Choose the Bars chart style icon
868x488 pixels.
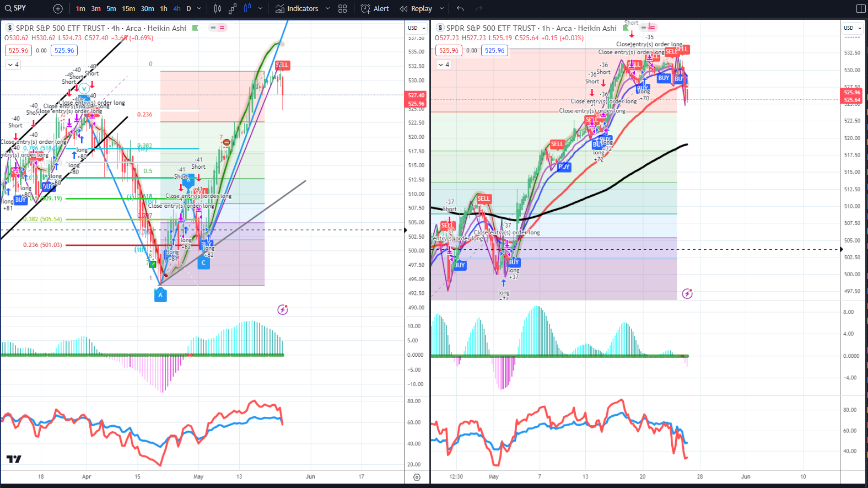click(218, 9)
